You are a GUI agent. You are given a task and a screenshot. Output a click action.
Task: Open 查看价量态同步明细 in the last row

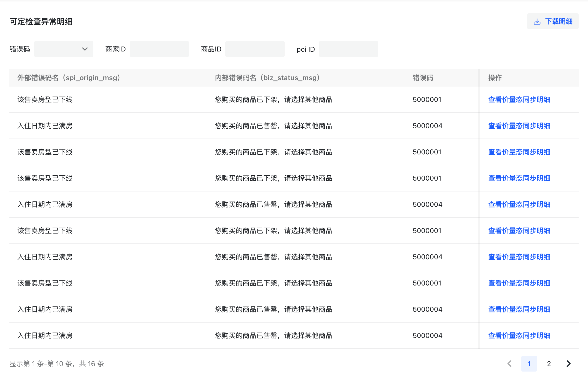[519, 335]
